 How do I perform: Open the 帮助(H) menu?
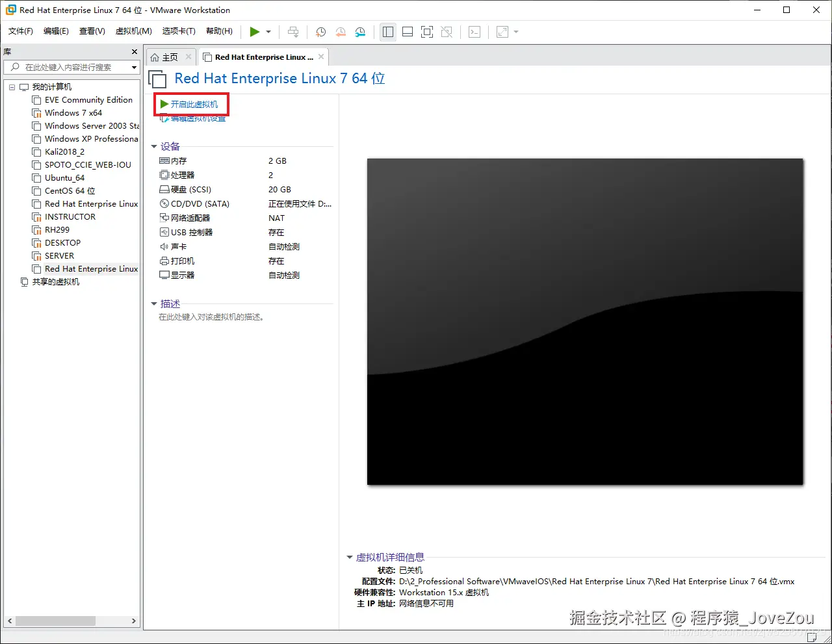click(x=219, y=31)
